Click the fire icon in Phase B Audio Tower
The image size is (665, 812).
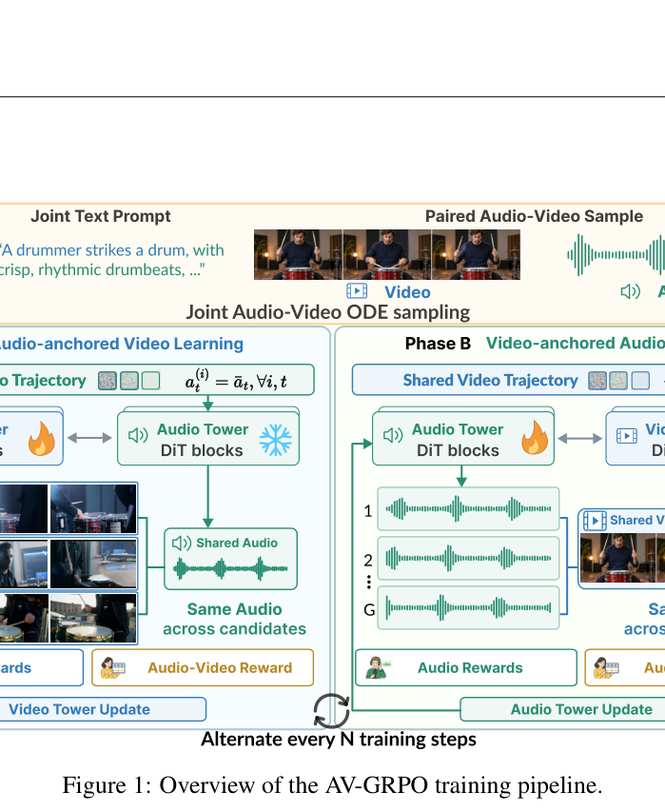535,438
